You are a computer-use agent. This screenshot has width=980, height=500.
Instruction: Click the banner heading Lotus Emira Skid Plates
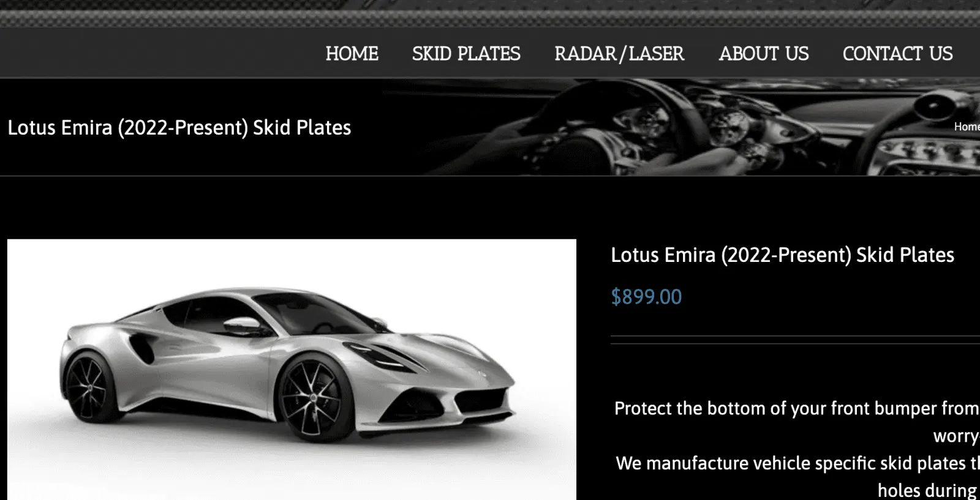click(x=179, y=127)
